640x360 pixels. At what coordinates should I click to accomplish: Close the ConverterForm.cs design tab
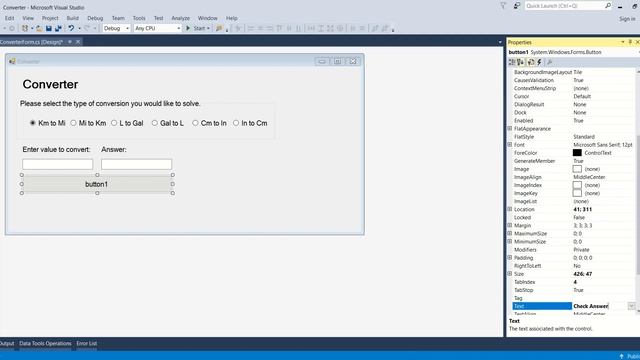(x=78, y=42)
